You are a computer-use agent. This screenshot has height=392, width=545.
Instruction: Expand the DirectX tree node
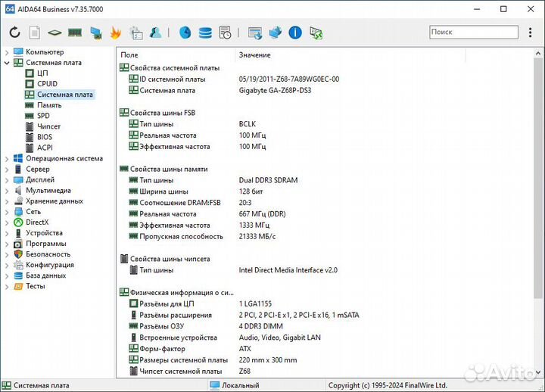[x=7, y=222]
